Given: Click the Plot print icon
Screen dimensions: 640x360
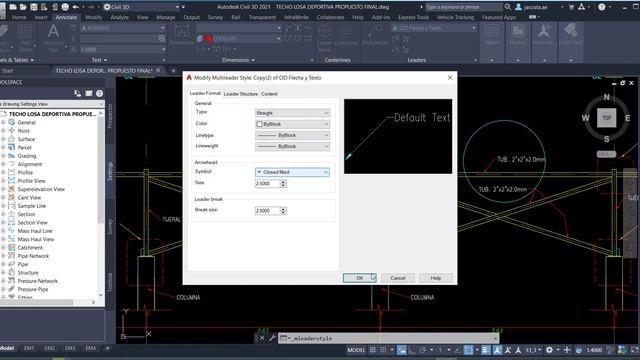Looking at the screenshot, I should (x=65, y=7).
